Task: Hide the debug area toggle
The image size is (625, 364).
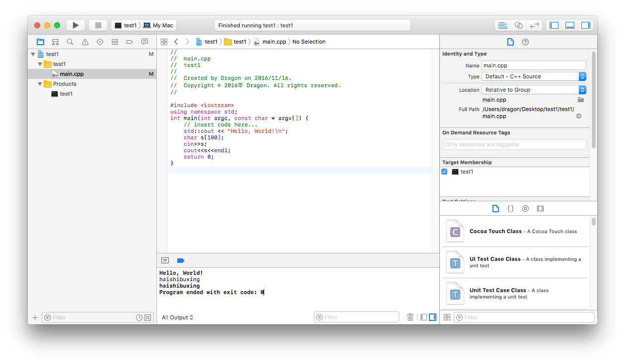Action: tap(165, 260)
